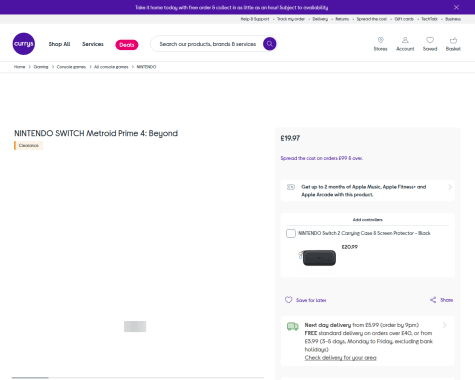The height and width of the screenshot is (380, 475).
Task: Click Spread the cost on orders £99 link
Action: [x=322, y=158]
